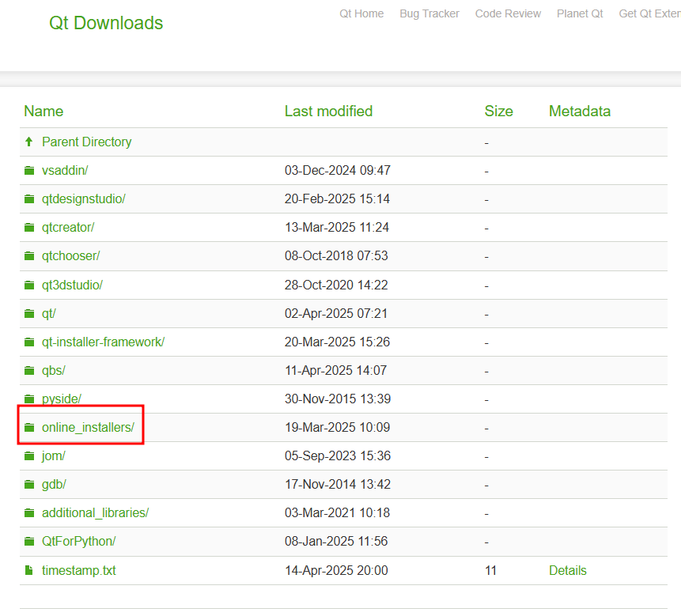This screenshot has height=616, width=681.
Task: Open the qtdesignstudio/ directory
Action: point(83,199)
